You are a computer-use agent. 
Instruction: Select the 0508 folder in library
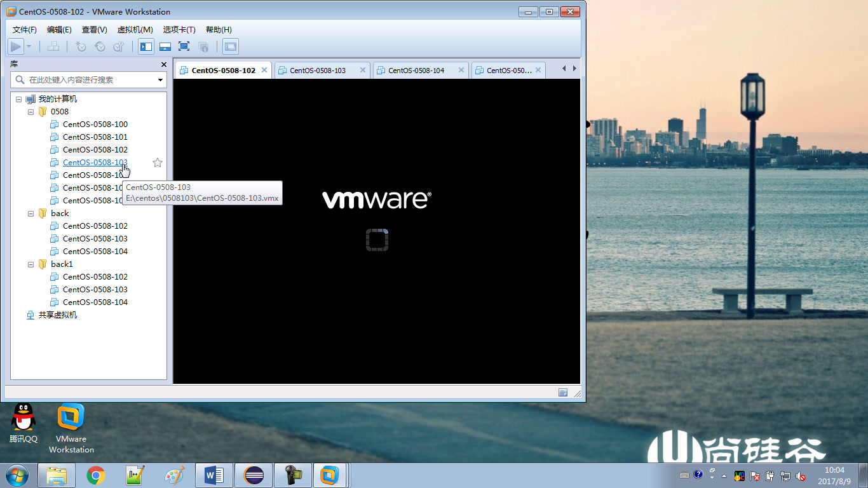click(x=60, y=112)
